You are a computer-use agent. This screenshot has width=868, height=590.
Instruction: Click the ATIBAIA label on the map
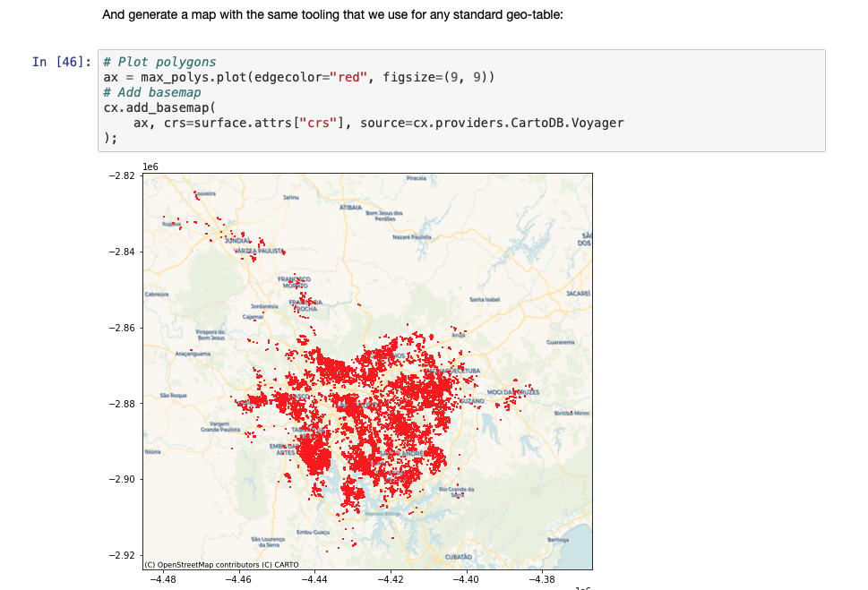pyautogui.click(x=350, y=207)
